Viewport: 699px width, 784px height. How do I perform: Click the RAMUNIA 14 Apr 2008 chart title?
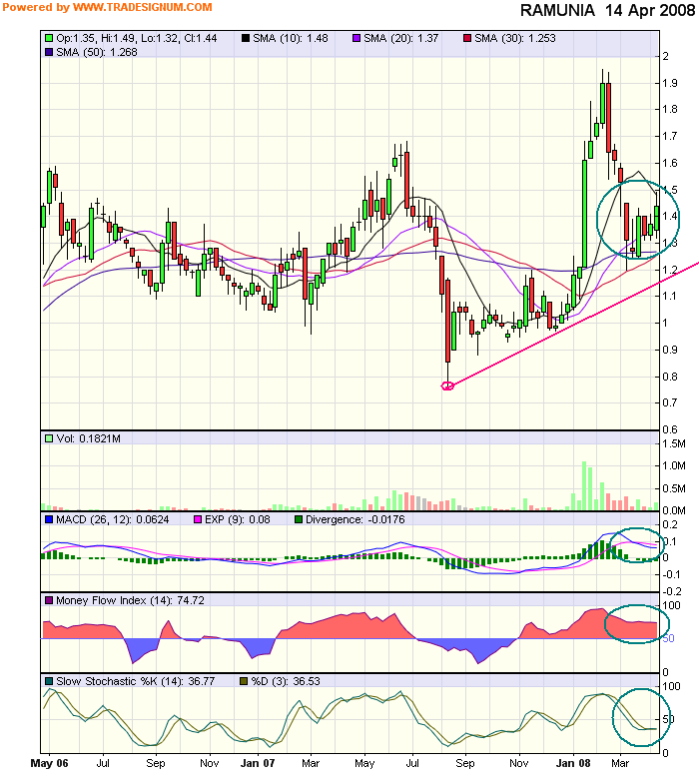(606, 11)
